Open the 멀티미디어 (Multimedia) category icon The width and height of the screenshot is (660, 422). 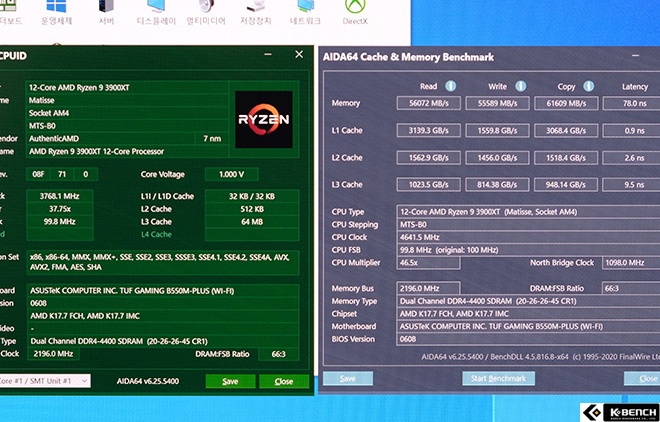[x=206, y=13]
